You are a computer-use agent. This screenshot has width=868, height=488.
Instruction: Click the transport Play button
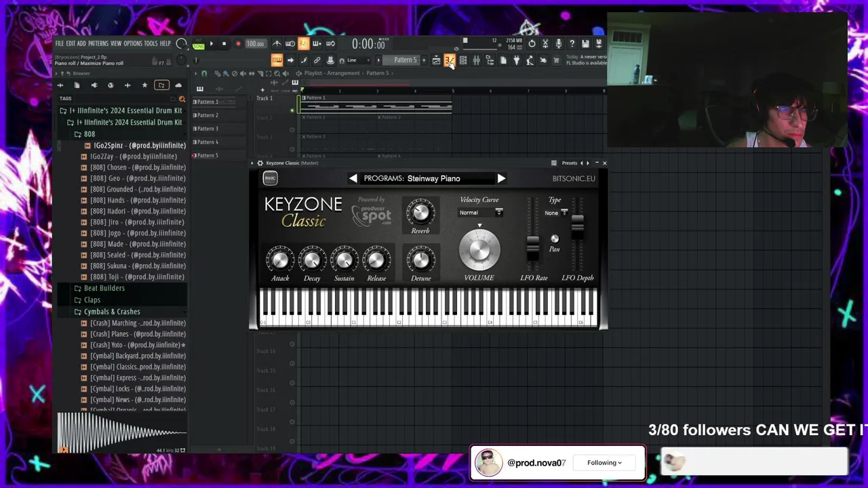pos(211,44)
